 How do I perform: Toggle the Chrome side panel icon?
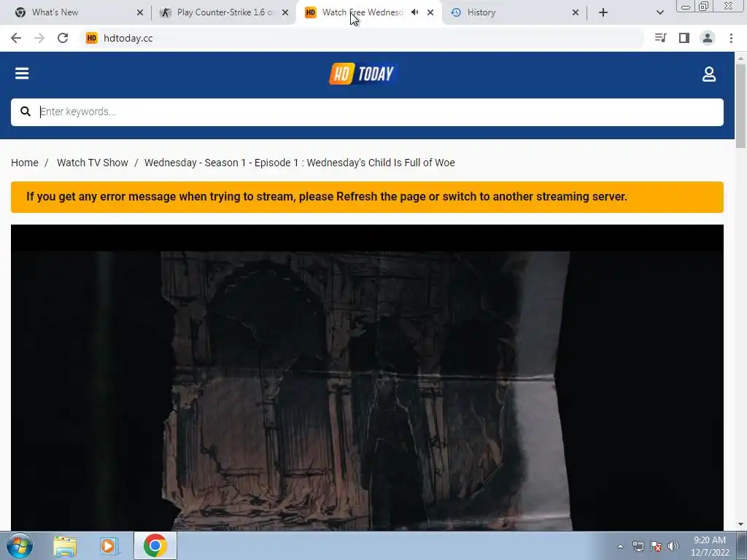pyautogui.click(x=684, y=38)
